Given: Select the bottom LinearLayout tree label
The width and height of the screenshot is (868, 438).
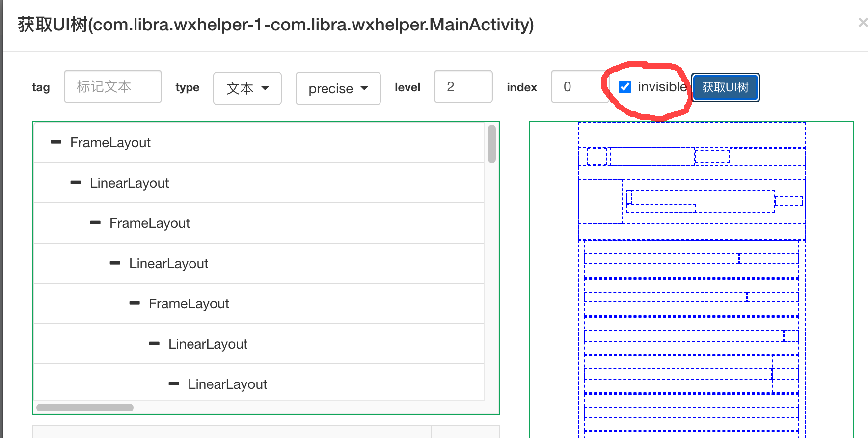Looking at the screenshot, I should [x=227, y=384].
